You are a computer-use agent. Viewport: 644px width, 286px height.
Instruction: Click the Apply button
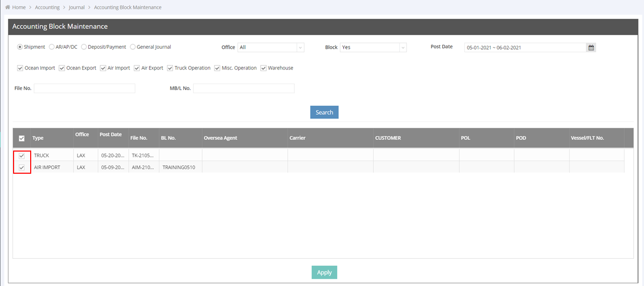[324, 272]
